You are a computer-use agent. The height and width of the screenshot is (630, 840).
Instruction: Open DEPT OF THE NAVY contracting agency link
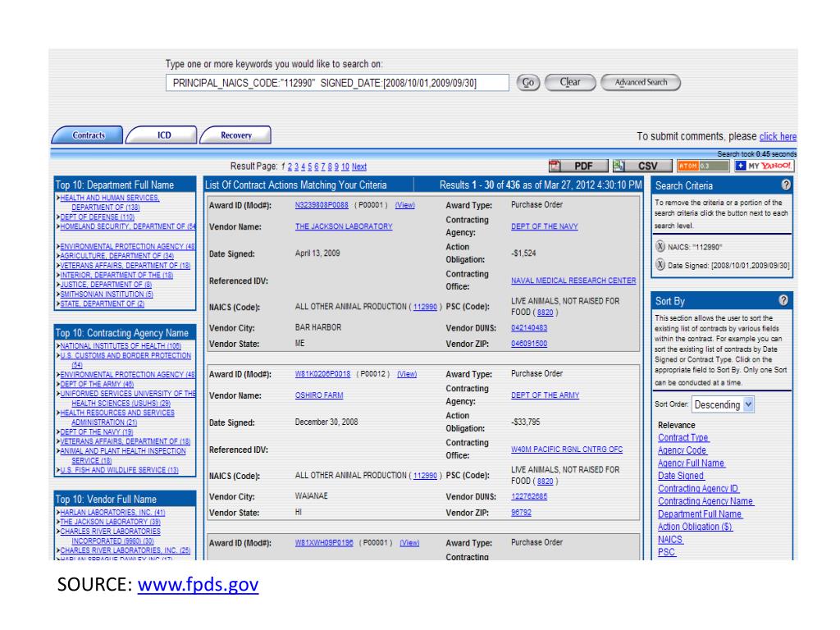click(x=545, y=226)
